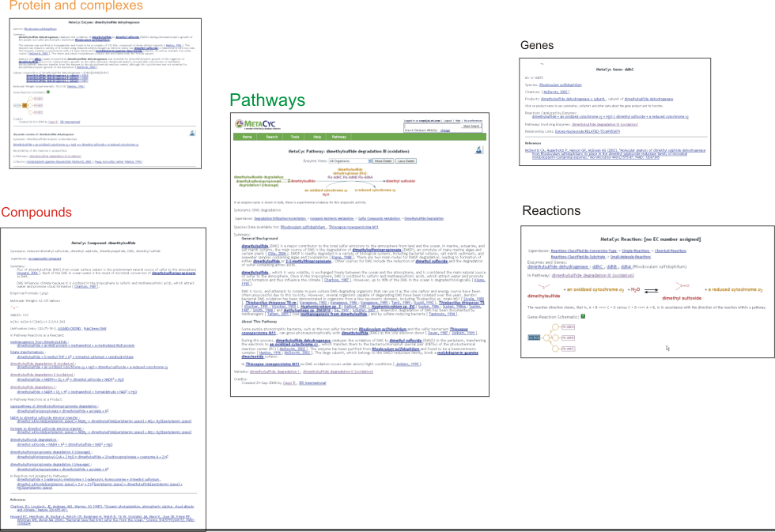Click the printer icon on the pathway page
Image resolution: width=775 pixels, height=532 pixels.
(x=479, y=149)
